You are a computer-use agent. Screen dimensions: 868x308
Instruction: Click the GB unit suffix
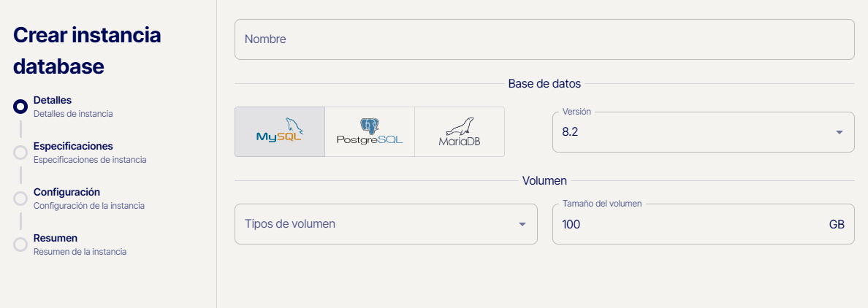pos(837,224)
